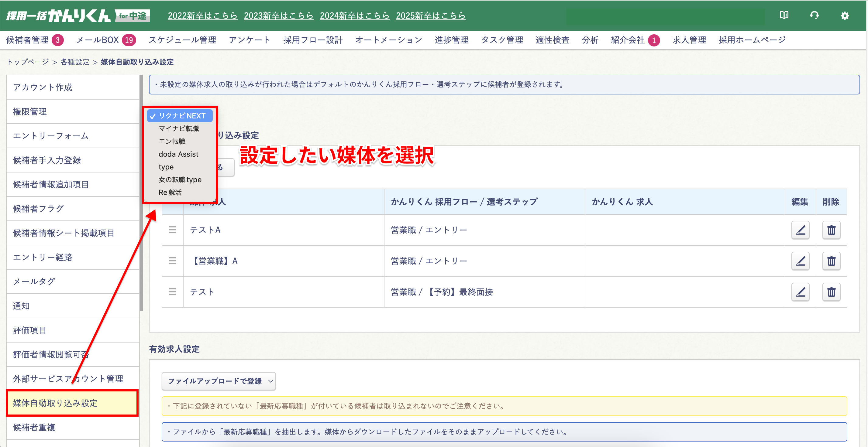Screen dimensions: 868x447
Task: Click the テストA media job cell
Action: pyautogui.click(x=283, y=230)
